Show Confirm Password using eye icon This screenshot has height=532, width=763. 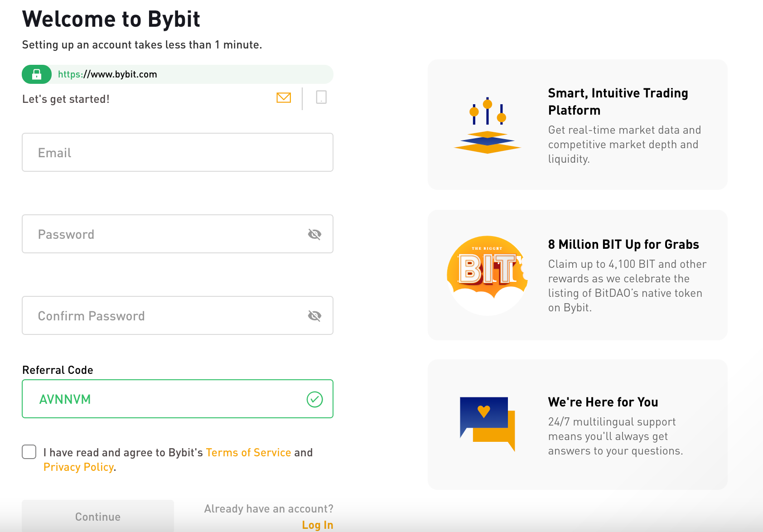coord(314,316)
